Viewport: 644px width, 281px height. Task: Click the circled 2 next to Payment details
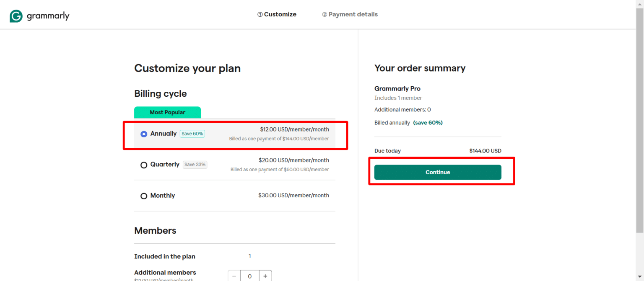click(x=325, y=14)
